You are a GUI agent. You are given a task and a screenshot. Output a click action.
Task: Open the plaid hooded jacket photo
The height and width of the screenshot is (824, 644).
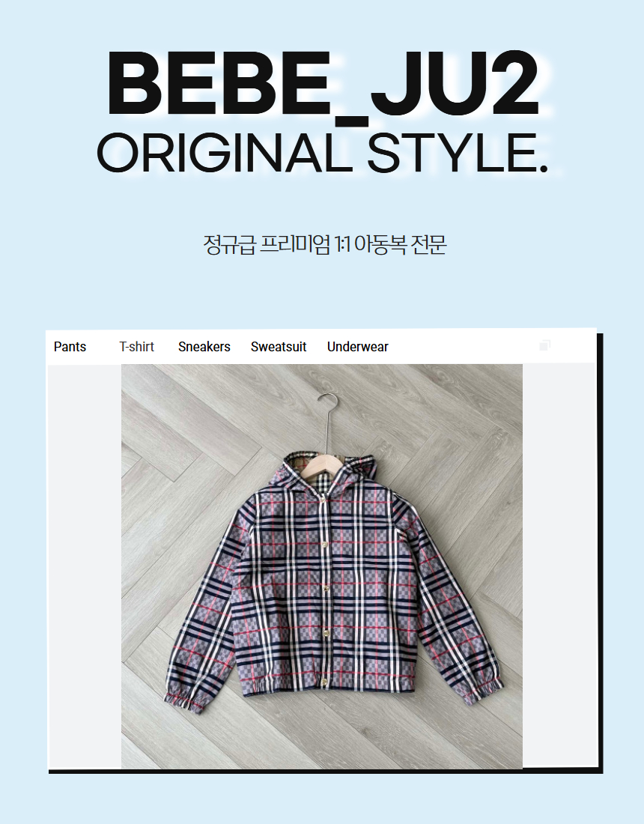[322, 566]
